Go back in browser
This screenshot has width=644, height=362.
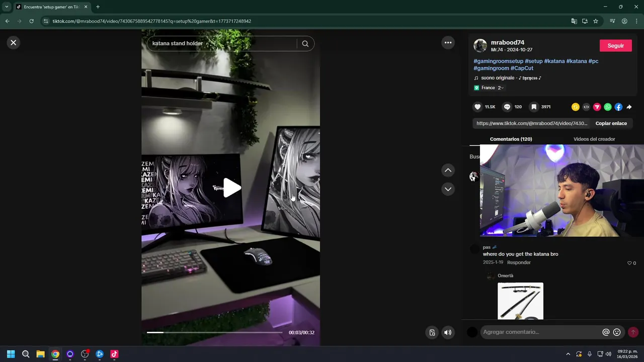pyautogui.click(x=7, y=21)
